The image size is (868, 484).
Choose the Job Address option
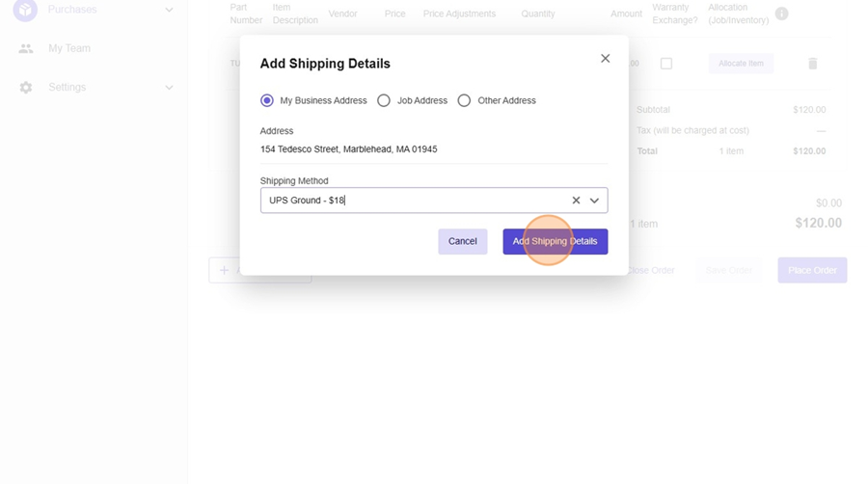(x=384, y=100)
